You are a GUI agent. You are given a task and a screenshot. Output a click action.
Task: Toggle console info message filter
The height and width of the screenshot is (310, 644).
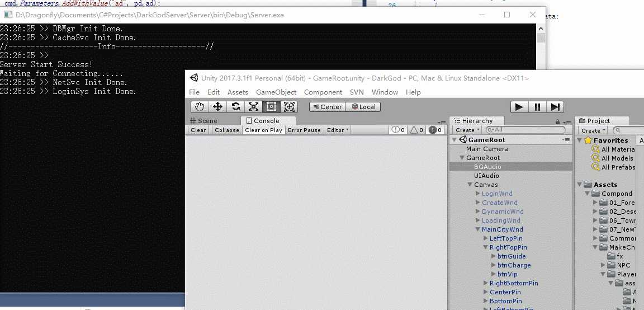(x=398, y=130)
